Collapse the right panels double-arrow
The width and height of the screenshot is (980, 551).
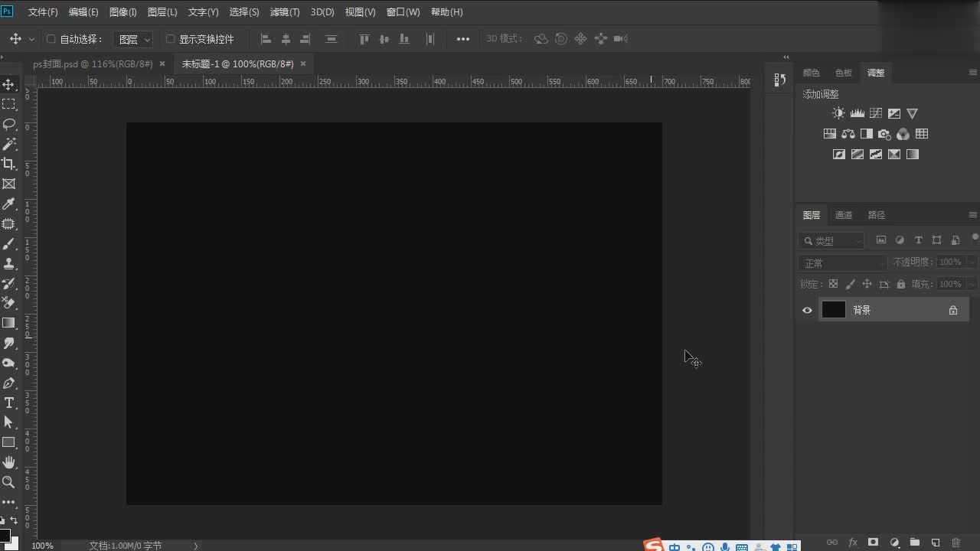coord(786,57)
